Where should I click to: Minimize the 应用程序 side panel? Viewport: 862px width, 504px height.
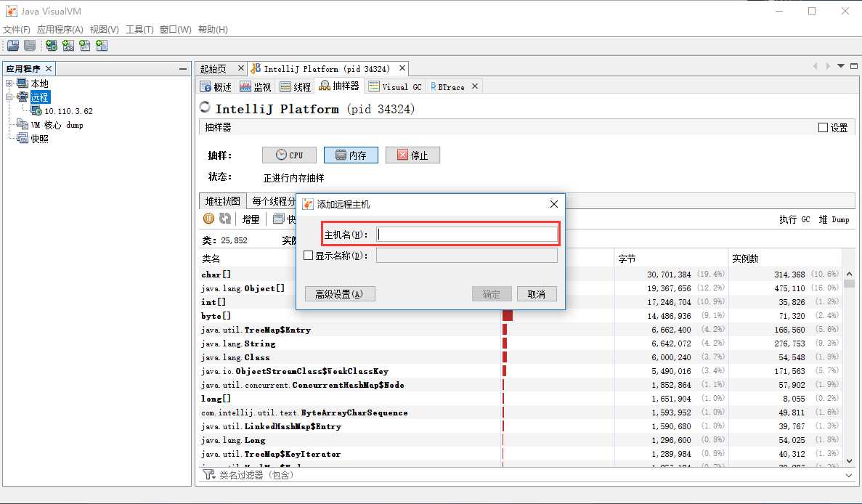[x=183, y=69]
